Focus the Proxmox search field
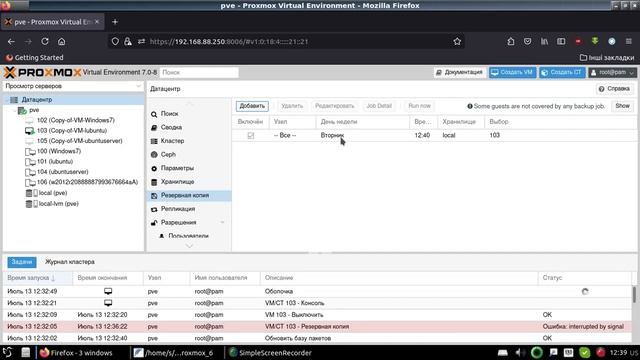The image size is (640, 360). [199, 72]
